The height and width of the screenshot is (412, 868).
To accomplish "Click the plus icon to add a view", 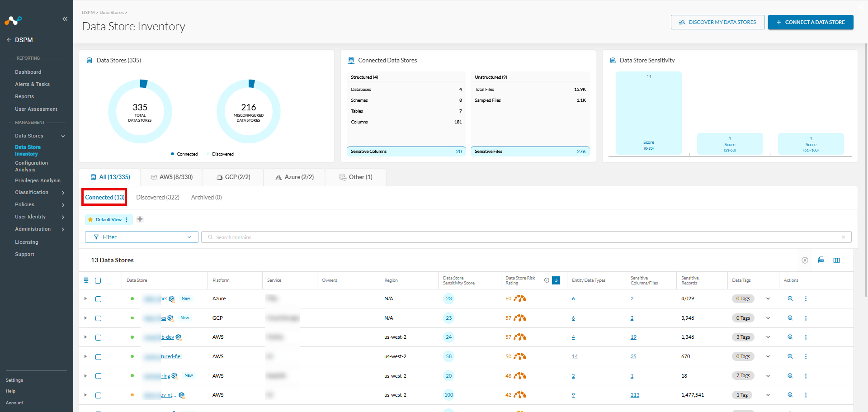I will click(140, 219).
